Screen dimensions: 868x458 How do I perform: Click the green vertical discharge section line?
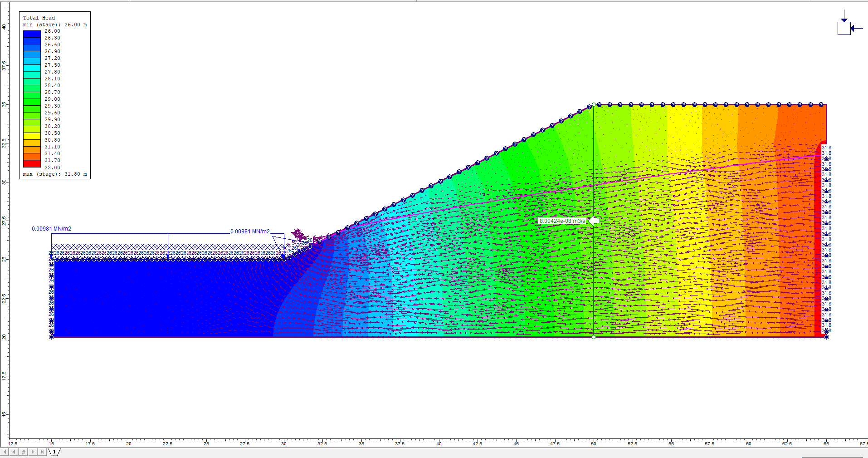coord(594,281)
